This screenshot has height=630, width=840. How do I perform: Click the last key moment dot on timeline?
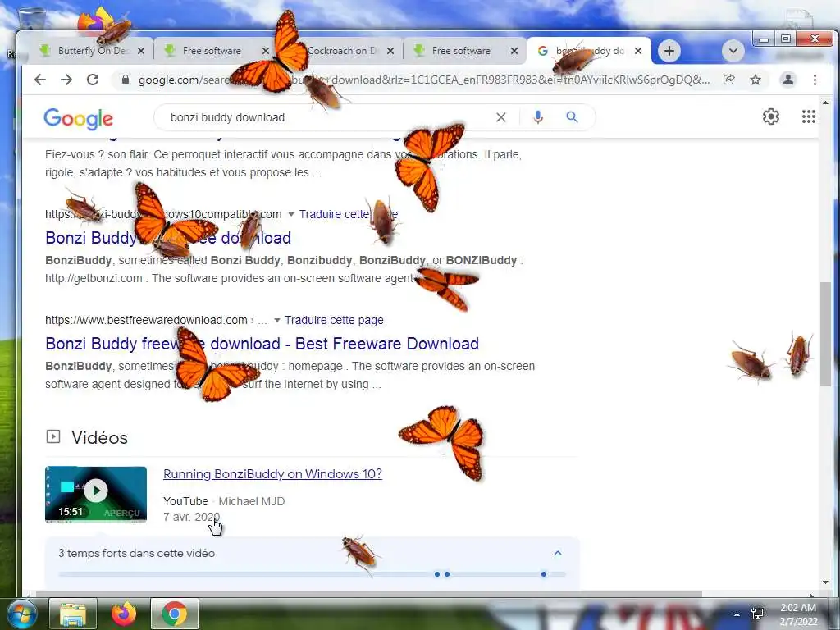[x=544, y=574]
